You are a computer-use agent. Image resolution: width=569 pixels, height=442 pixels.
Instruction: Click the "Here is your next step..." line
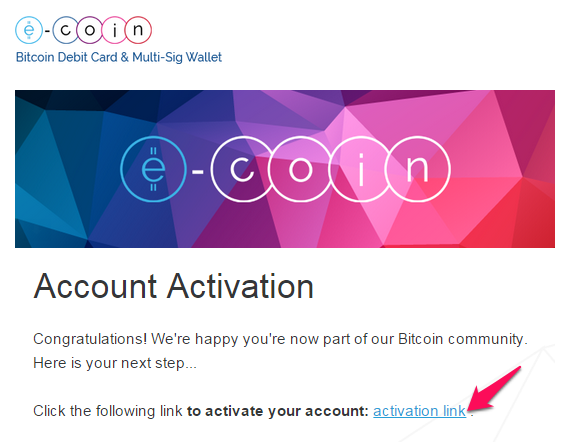point(115,363)
